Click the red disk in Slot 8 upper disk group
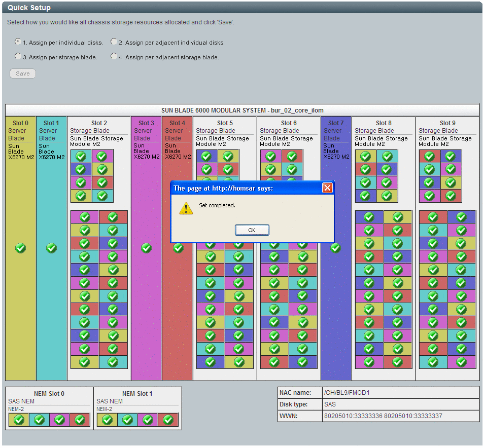483x448 pixels. (366, 170)
